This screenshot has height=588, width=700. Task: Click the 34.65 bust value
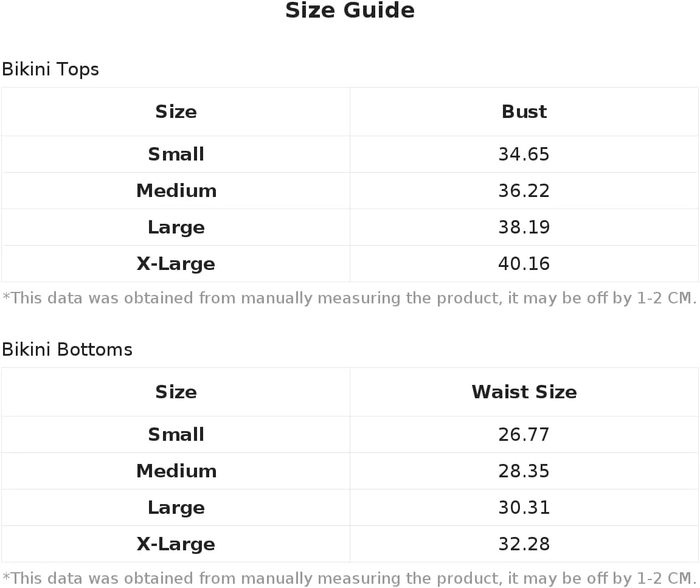[524, 154]
